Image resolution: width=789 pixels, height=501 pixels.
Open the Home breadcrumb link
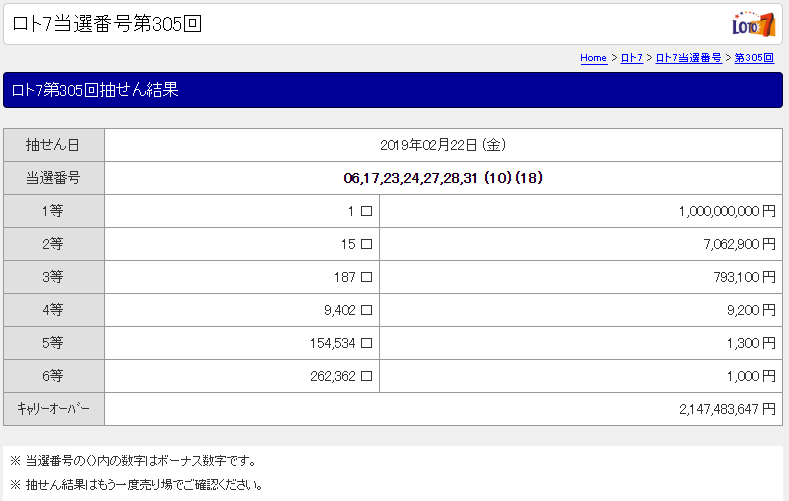[593, 58]
